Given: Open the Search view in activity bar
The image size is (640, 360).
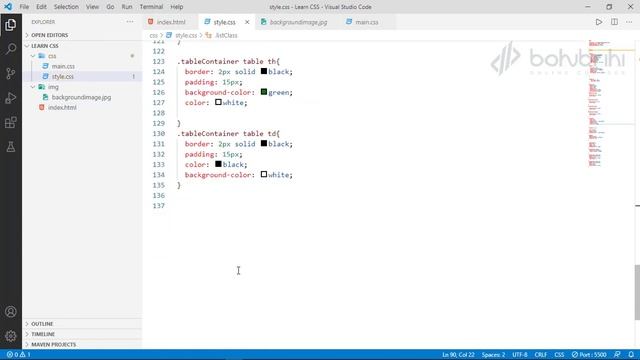Looking at the screenshot, I should pos(11,49).
